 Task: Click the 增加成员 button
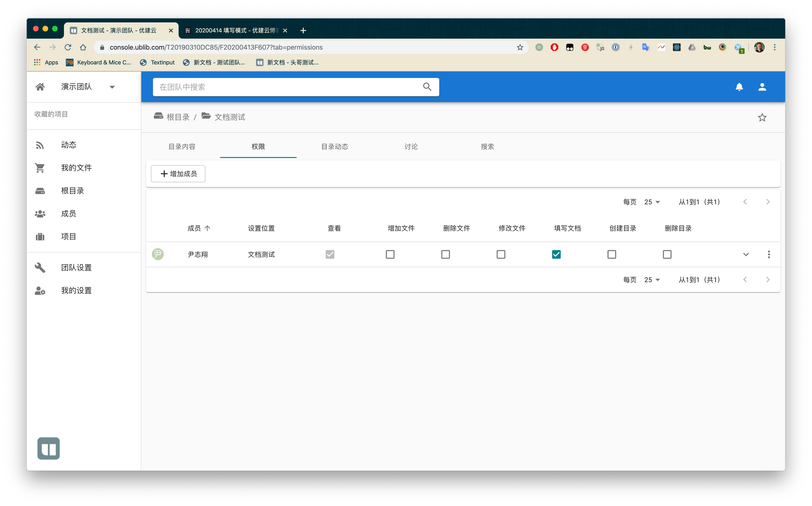178,174
